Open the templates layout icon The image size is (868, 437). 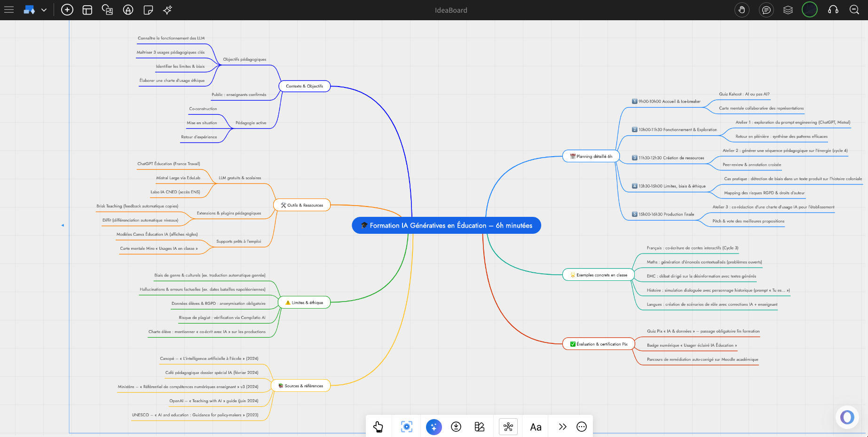click(x=87, y=10)
